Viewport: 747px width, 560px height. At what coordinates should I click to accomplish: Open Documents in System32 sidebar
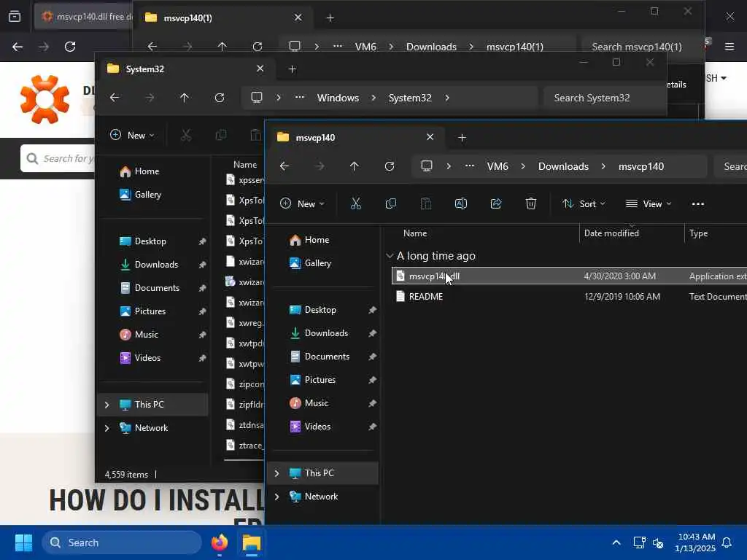pyautogui.click(x=149, y=288)
